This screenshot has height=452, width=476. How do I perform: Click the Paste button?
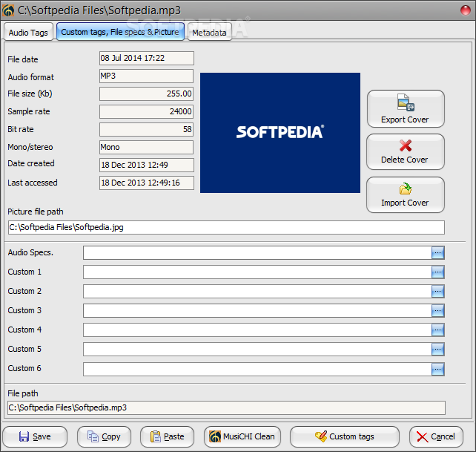tap(168, 437)
